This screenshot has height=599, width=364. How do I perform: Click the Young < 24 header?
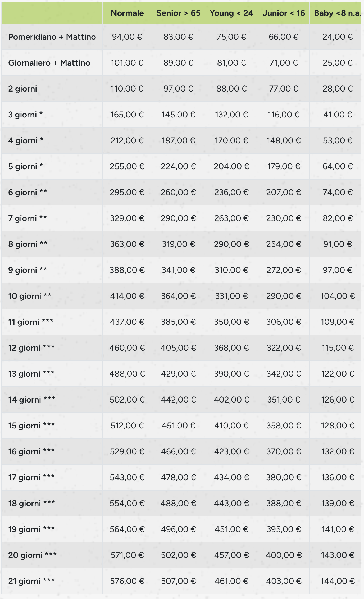(231, 13)
